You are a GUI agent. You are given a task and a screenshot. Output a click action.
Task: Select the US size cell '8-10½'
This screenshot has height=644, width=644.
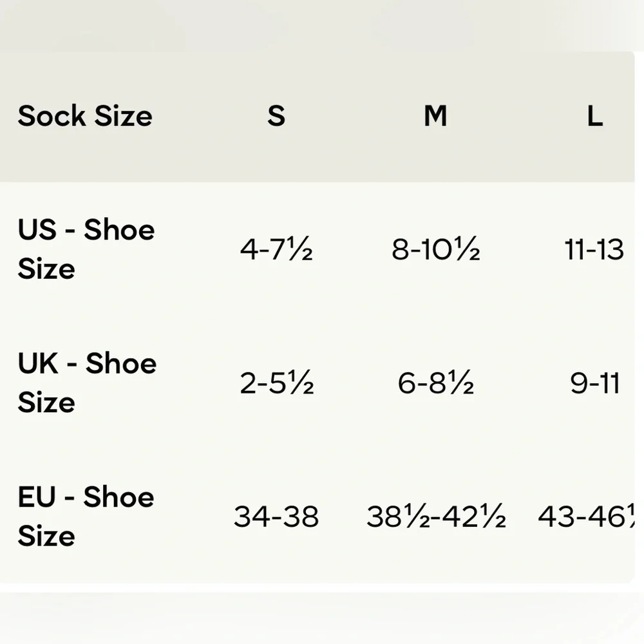pyautogui.click(x=435, y=250)
